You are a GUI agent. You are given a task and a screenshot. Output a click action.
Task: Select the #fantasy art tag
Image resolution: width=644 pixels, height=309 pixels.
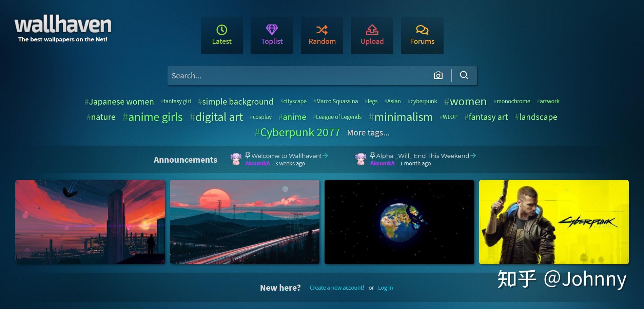486,117
